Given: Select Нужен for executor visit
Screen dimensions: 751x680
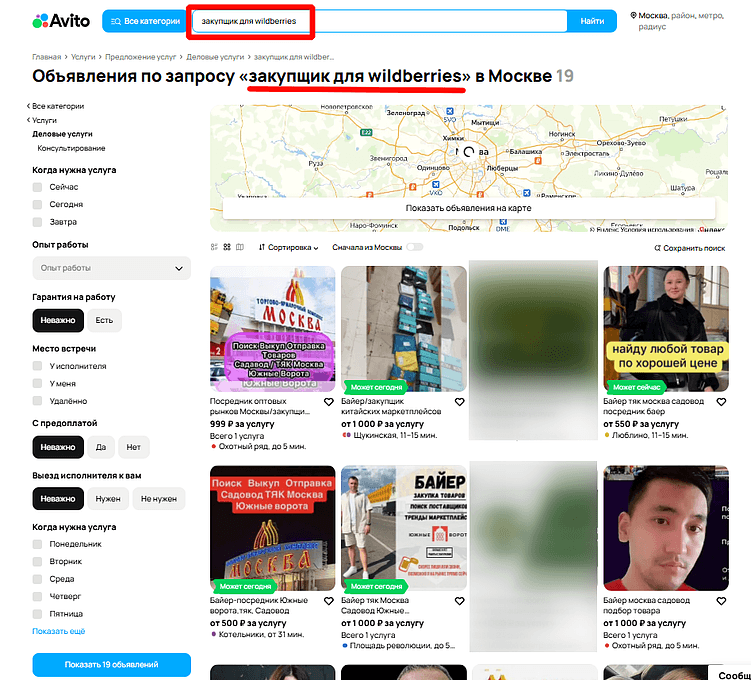Looking at the screenshot, I should tap(108, 499).
